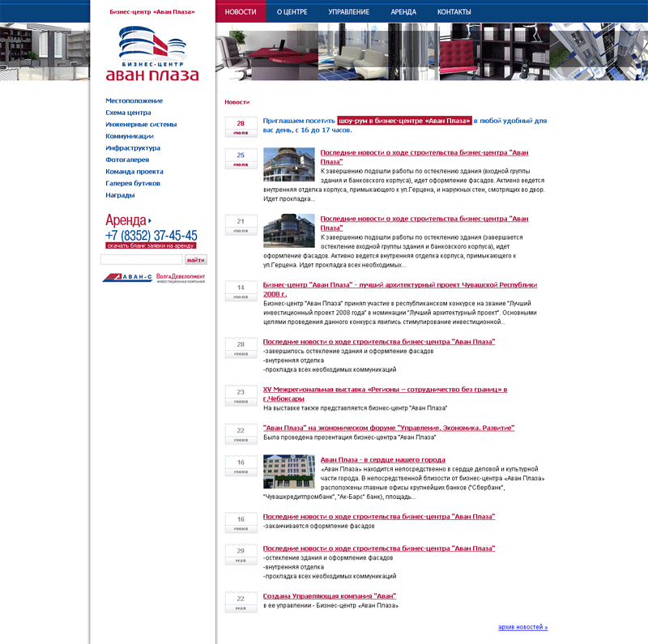Click the red Аренда heading with arrow
The width and height of the screenshot is (648, 644).
point(128,220)
